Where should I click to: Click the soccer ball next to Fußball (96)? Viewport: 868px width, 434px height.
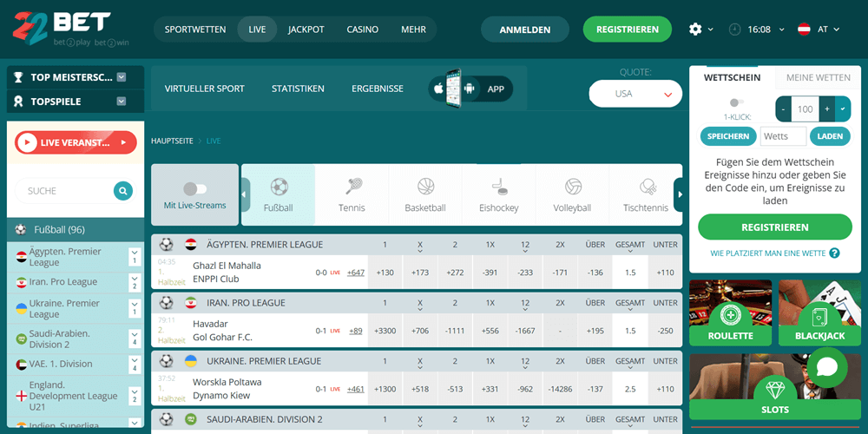coord(21,229)
